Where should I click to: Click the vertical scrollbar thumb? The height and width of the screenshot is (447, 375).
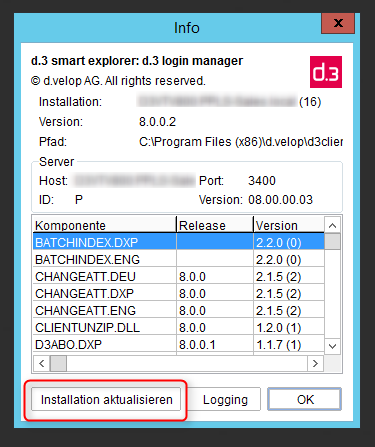(x=332, y=241)
